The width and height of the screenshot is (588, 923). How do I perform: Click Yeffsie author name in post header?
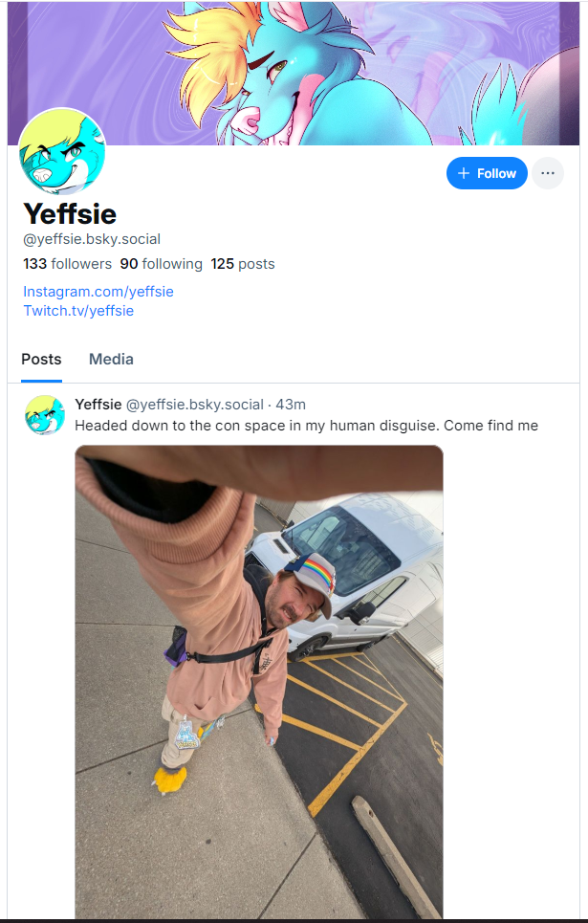pyautogui.click(x=98, y=405)
